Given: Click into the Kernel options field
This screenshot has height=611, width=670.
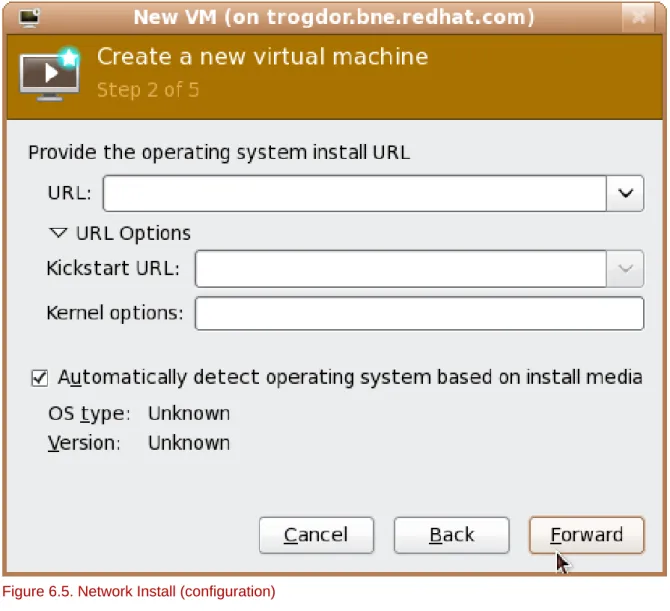Looking at the screenshot, I should coord(419,314).
